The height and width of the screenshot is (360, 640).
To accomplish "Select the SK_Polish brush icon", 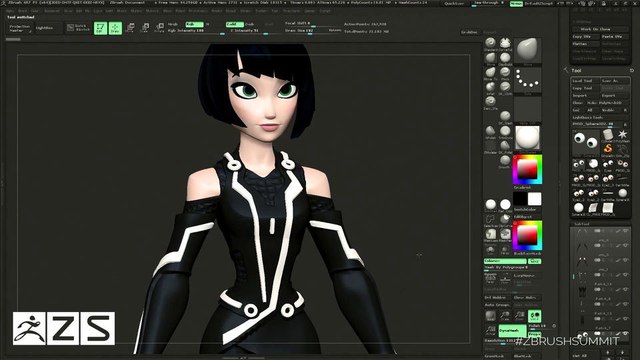I will tap(505, 145).
